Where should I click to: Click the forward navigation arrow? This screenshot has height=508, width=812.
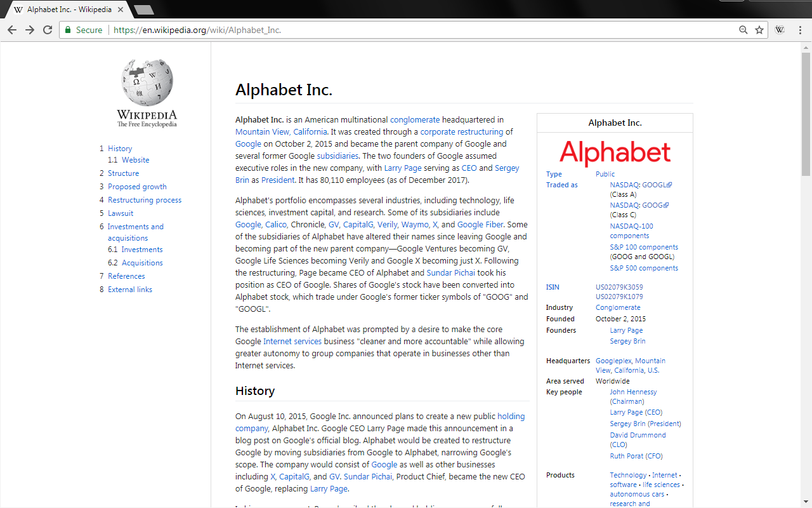pos(29,29)
